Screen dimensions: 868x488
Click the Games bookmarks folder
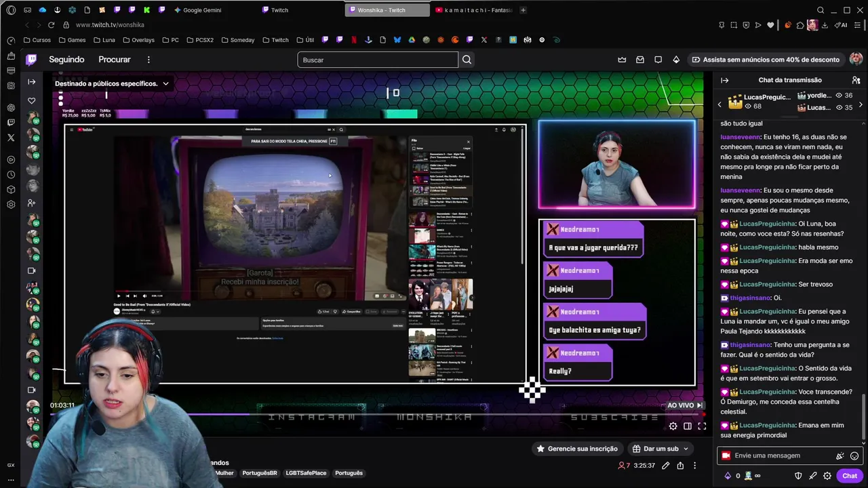72,40
